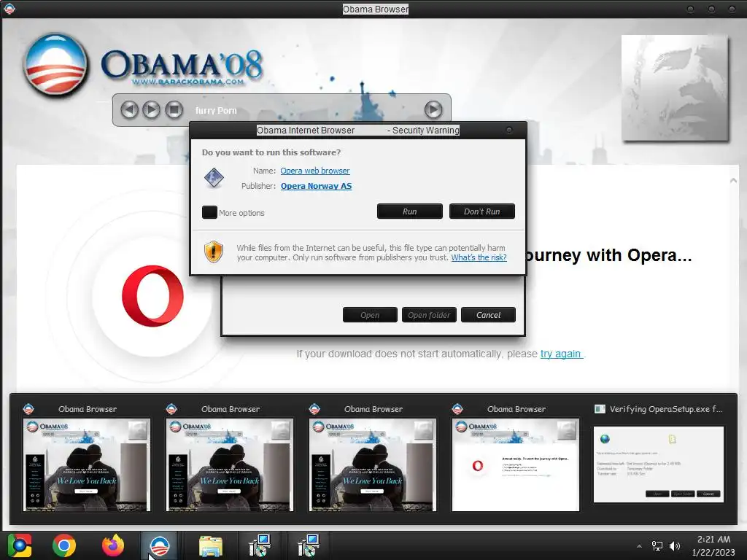Click the browser Back arrow button
Screen dimensions: 747x560
click(x=129, y=110)
